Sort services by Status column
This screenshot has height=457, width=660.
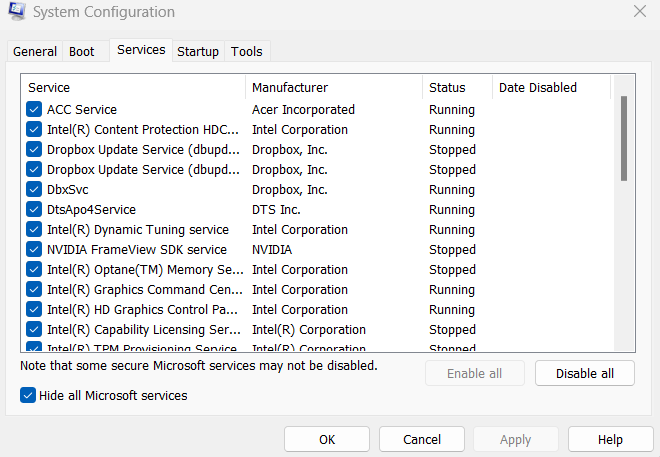click(x=457, y=88)
